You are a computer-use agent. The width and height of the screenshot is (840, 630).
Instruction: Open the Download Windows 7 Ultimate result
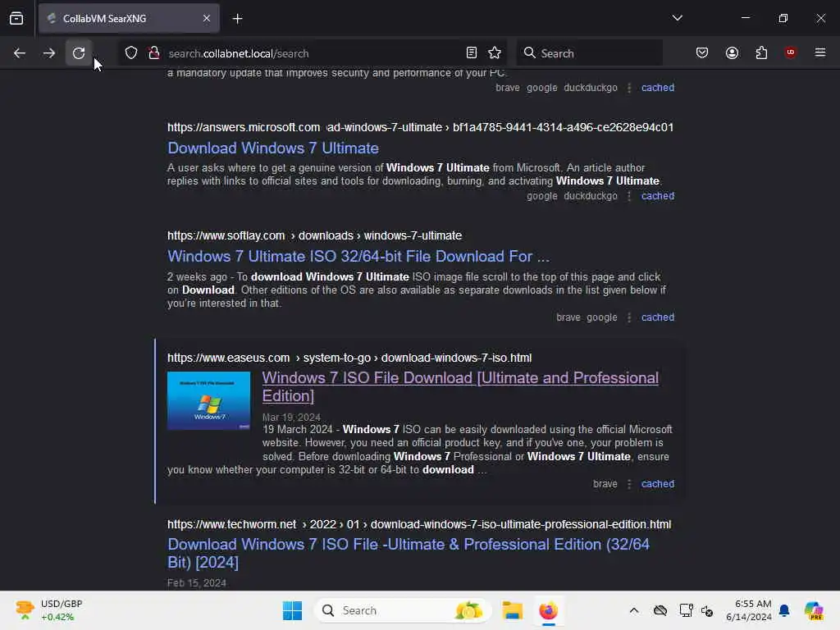[273, 148]
